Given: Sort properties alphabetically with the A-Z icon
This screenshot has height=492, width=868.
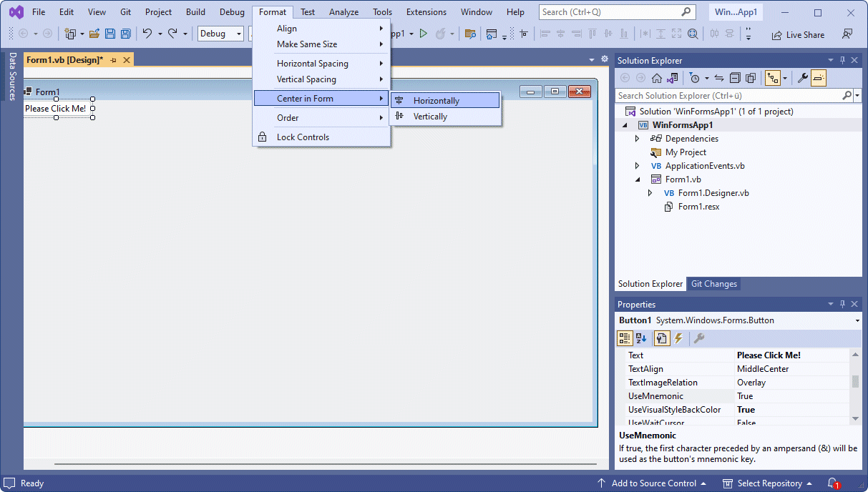Looking at the screenshot, I should [x=642, y=338].
